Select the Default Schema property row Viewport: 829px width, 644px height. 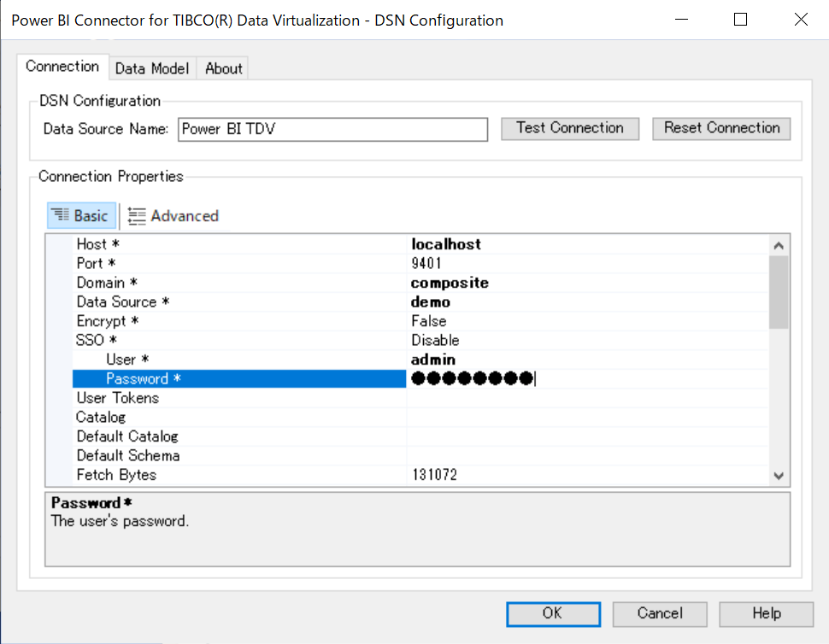[420, 455]
